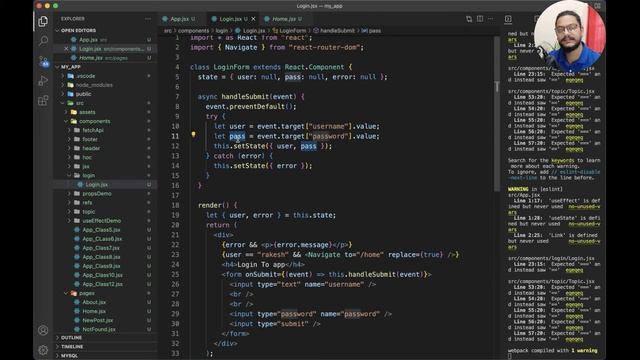Switch to the Home.jsx tab
The width and height of the screenshot is (640, 360).
pos(283,19)
